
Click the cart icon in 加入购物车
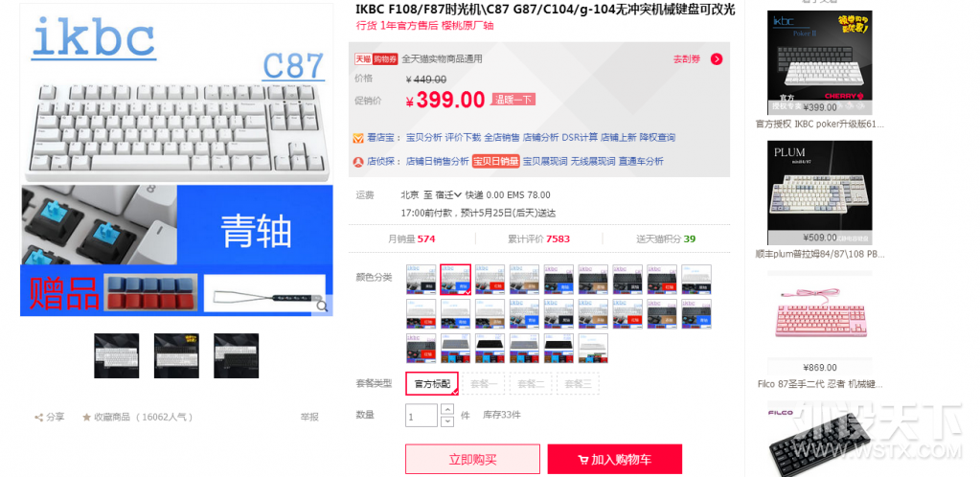[x=583, y=460]
